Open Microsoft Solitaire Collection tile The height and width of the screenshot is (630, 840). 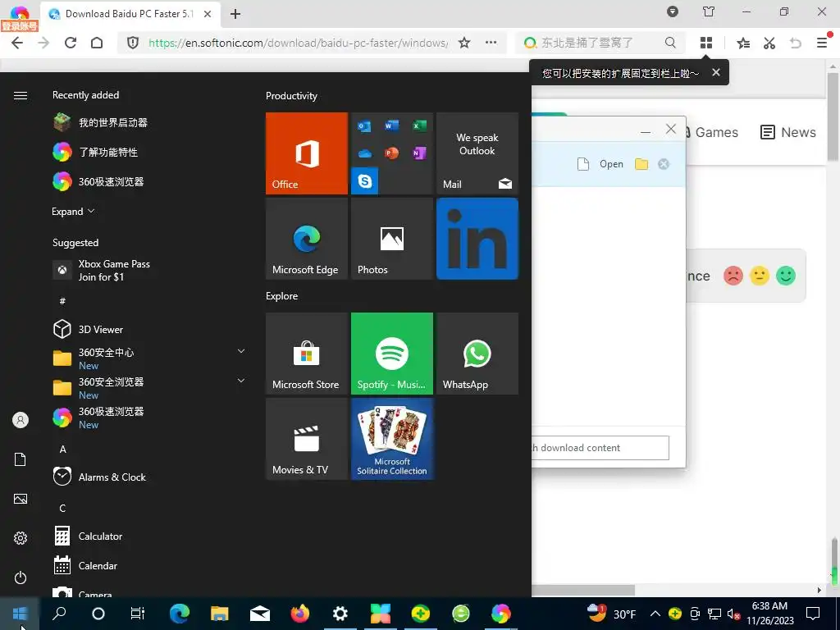[x=391, y=439]
